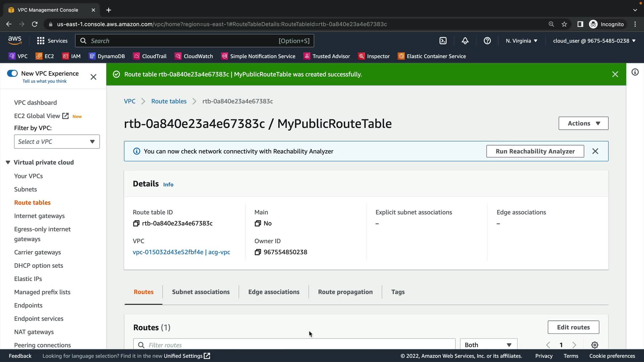Open the help question mark icon
The width and height of the screenshot is (644, 362).
coord(487,41)
